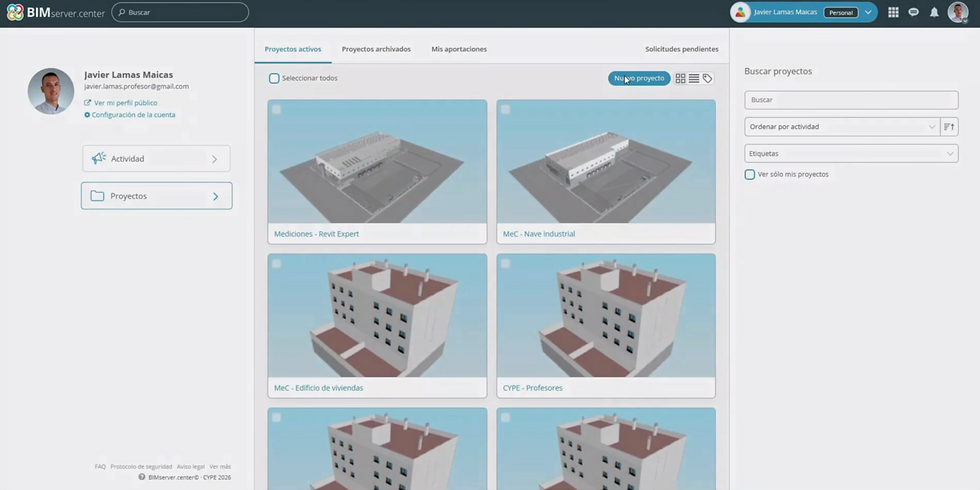Open Configuración de la cuenta link
This screenshot has width=980, height=490.
(133, 115)
